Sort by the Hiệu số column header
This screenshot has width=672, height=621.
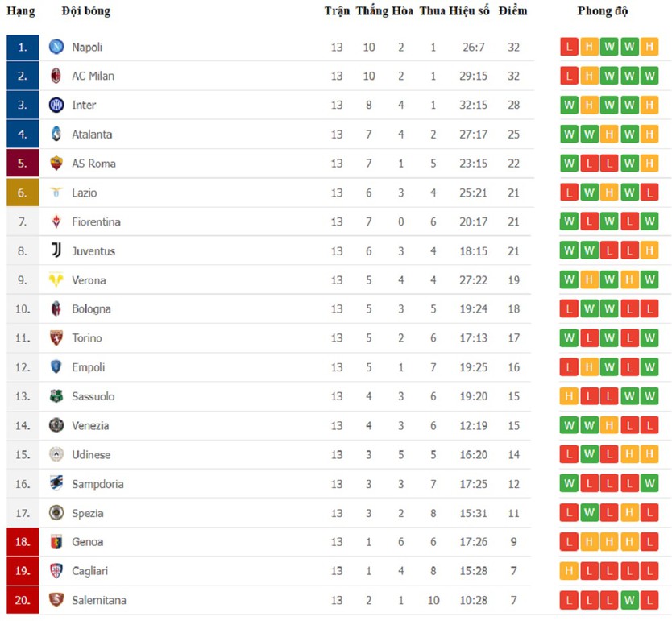pos(469,11)
